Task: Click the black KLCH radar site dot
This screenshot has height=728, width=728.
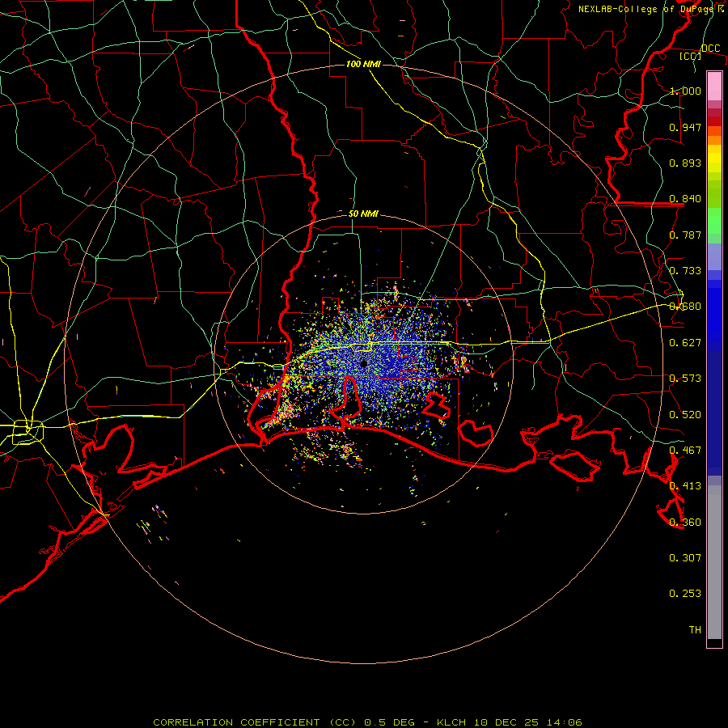Action: click(364, 364)
